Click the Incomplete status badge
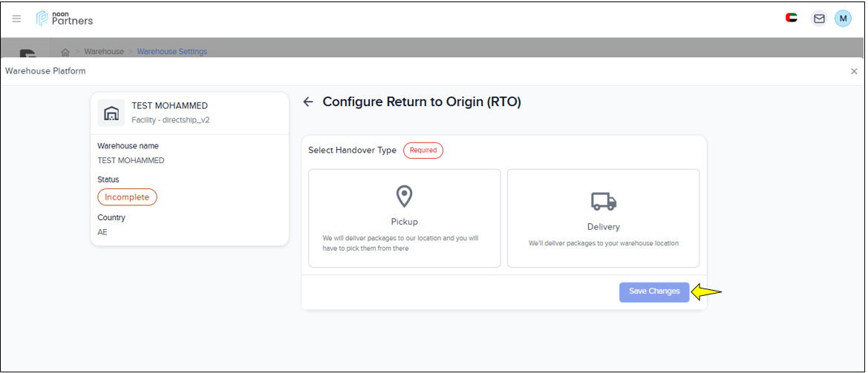This screenshot has height=373, width=868. (x=127, y=197)
